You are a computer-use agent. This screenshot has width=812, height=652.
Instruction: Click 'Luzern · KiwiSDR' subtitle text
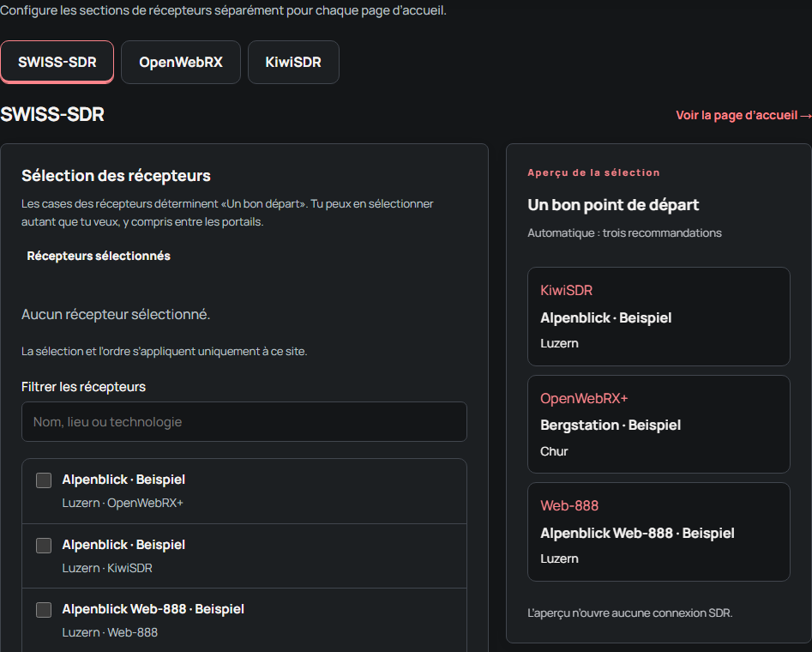coord(107,568)
